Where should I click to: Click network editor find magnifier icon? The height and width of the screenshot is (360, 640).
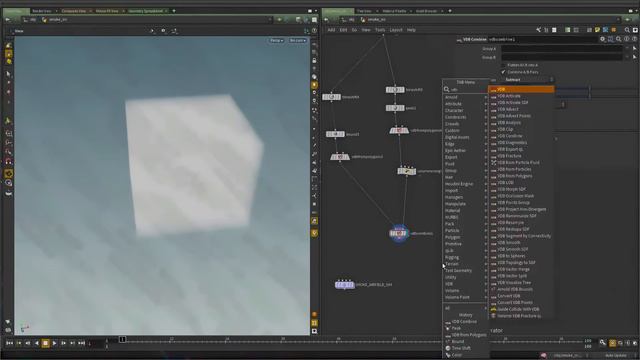pos(627,30)
